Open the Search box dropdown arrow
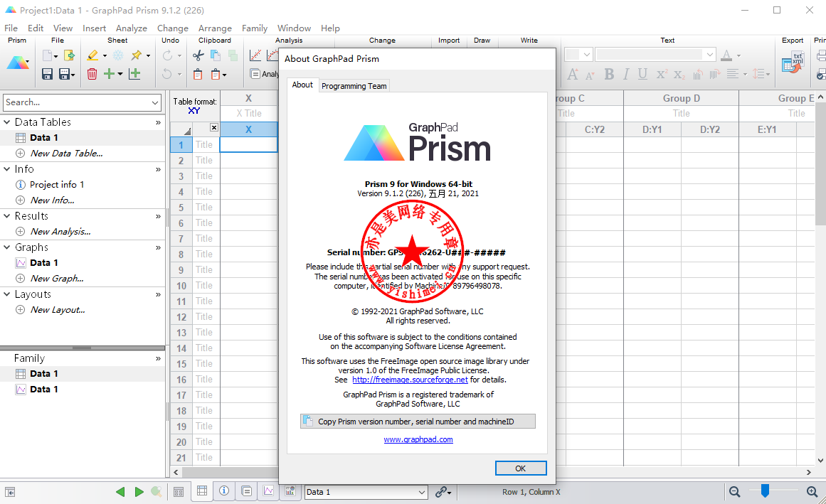826x504 pixels. click(155, 102)
